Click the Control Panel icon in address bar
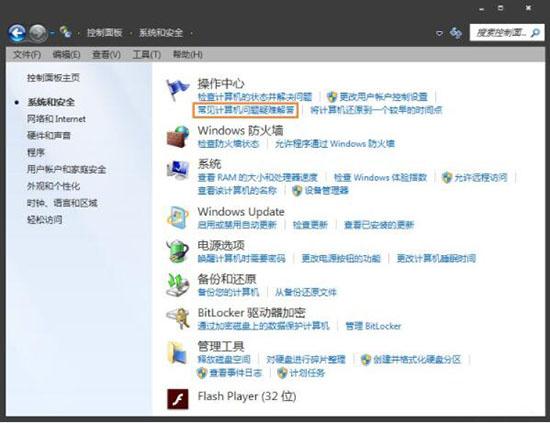 66,33
